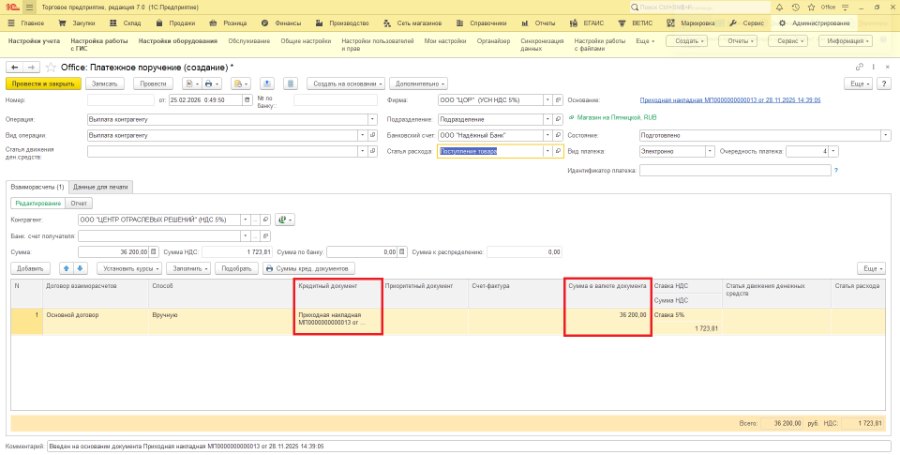Switch to Редактирование mode
Image resolution: width=900 pixels, height=455 pixels.
pos(38,203)
